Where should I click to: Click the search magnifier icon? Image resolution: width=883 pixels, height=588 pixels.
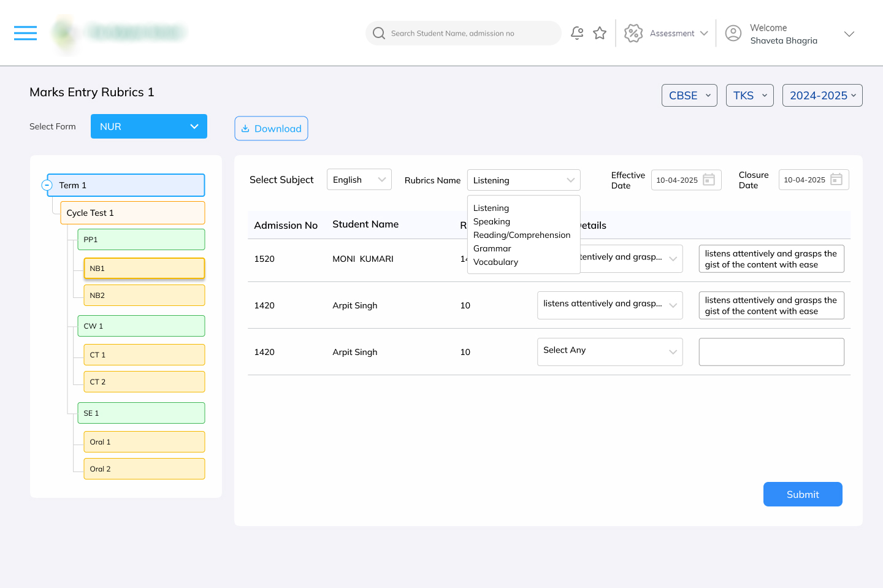tap(379, 33)
